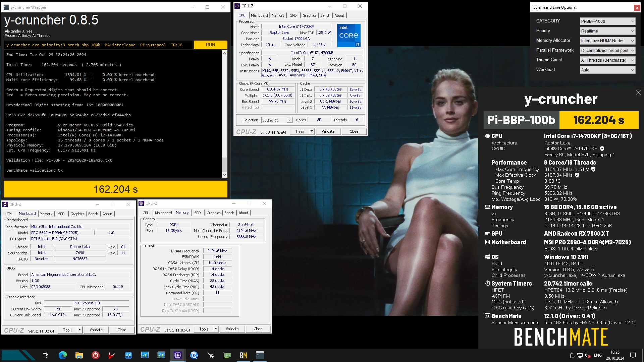Open Task View from the taskbar
The image size is (644, 362).
coord(46,355)
